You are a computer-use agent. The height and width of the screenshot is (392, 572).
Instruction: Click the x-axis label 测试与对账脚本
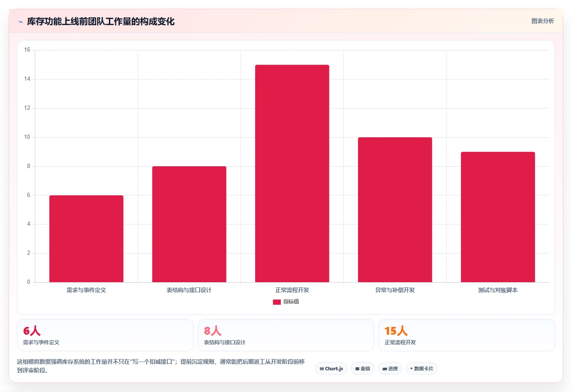point(498,290)
